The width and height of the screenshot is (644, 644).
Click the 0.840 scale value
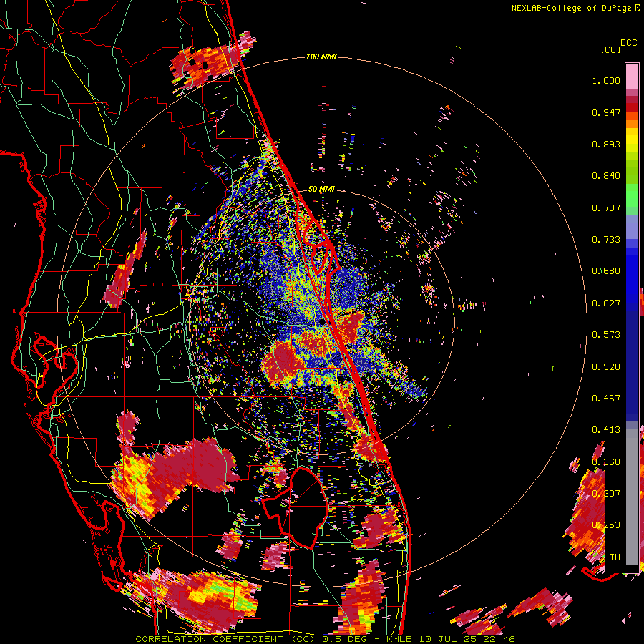click(606, 176)
